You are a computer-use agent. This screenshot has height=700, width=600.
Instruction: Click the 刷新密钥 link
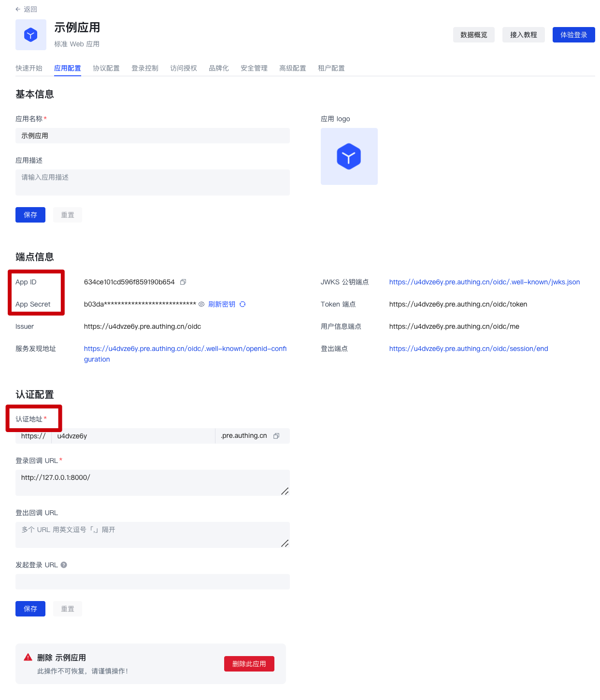[222, 304]
